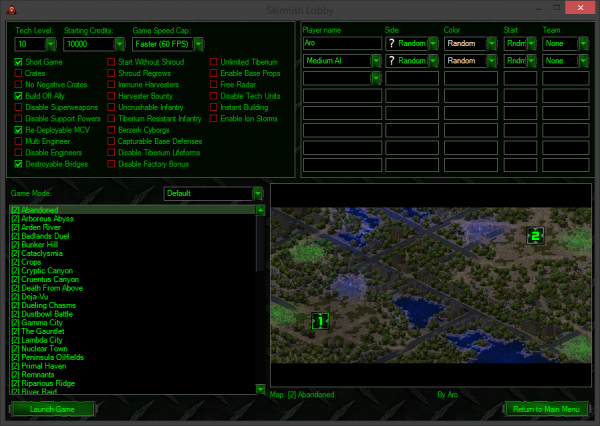Check Berzerk Cyborgs option
The image size is (600, 426).
(111, 130)
